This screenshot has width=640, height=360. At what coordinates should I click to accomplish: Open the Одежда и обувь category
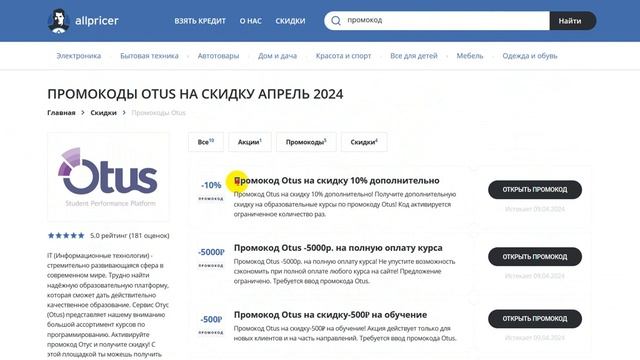coord(530,56)
